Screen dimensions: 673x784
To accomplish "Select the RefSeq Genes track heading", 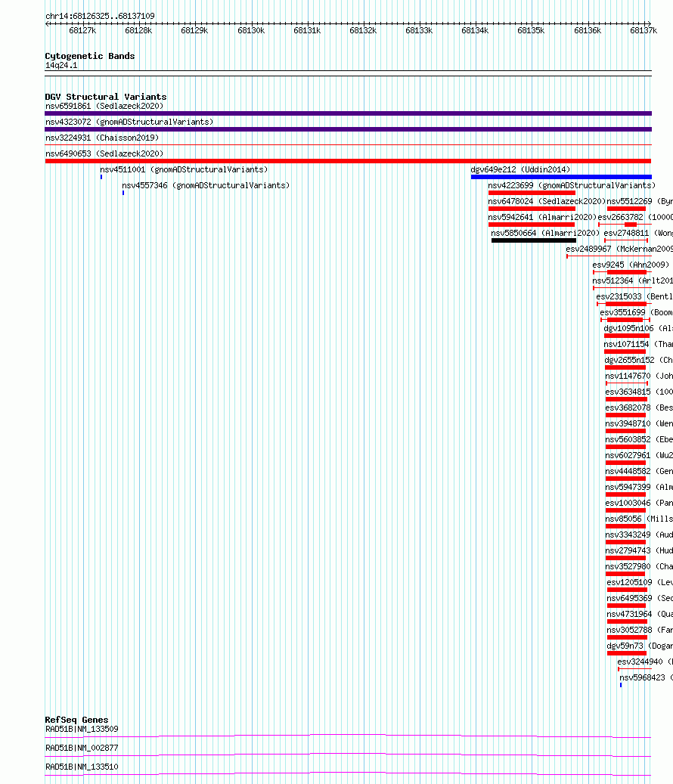I will [x=76, y=720].
